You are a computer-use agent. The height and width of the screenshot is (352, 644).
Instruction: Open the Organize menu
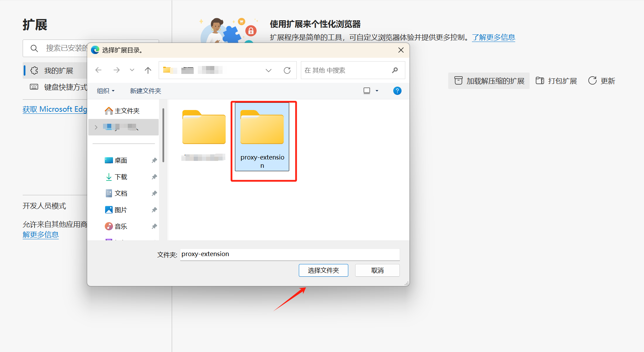(x=105, y=91)
